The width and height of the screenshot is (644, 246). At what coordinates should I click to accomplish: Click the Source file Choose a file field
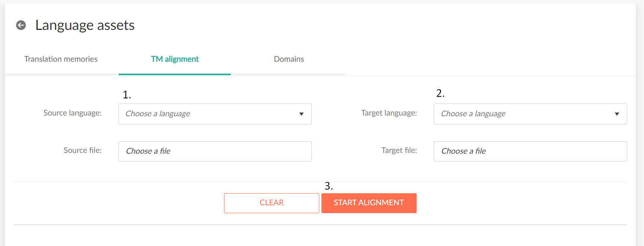[215, 151]
